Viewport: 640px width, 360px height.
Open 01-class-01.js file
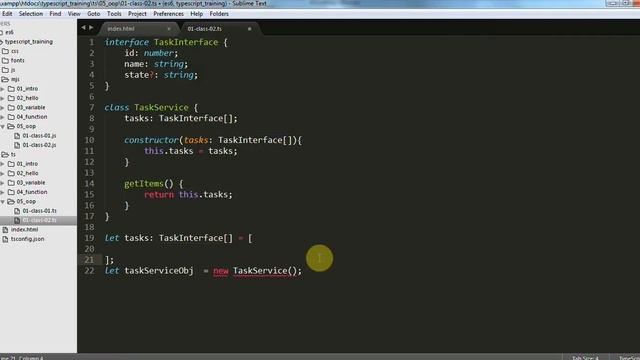tap(39, 136)
